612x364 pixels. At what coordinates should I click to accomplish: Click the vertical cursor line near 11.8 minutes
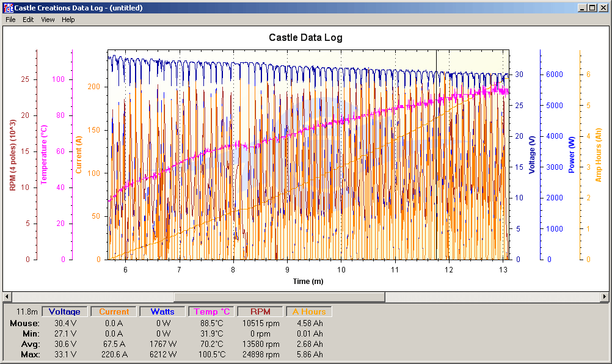point(436,155)
